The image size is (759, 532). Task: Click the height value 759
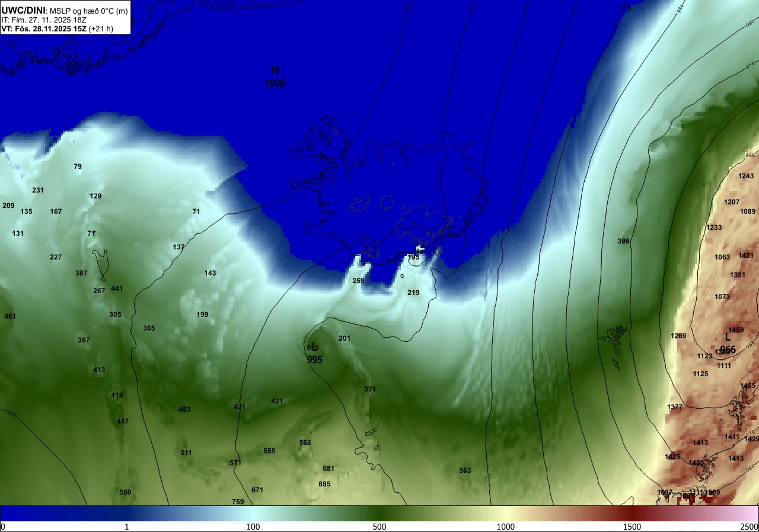coord(238,502)
